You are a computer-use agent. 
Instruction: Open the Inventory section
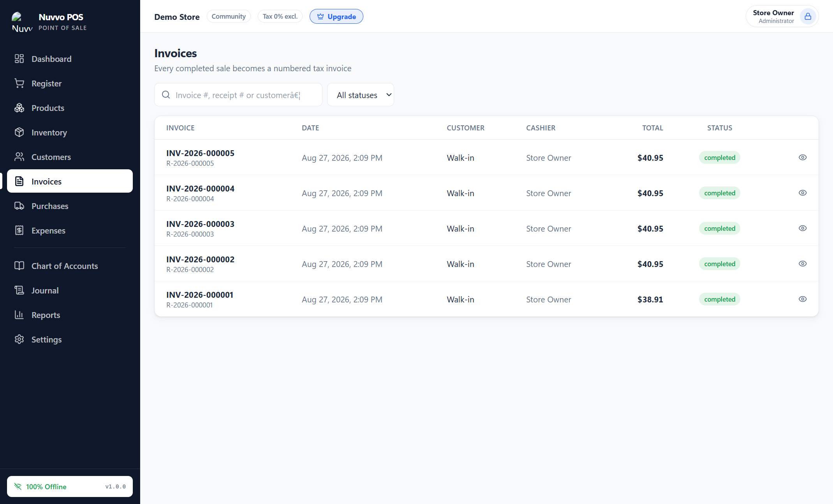(x=70, y=132)
